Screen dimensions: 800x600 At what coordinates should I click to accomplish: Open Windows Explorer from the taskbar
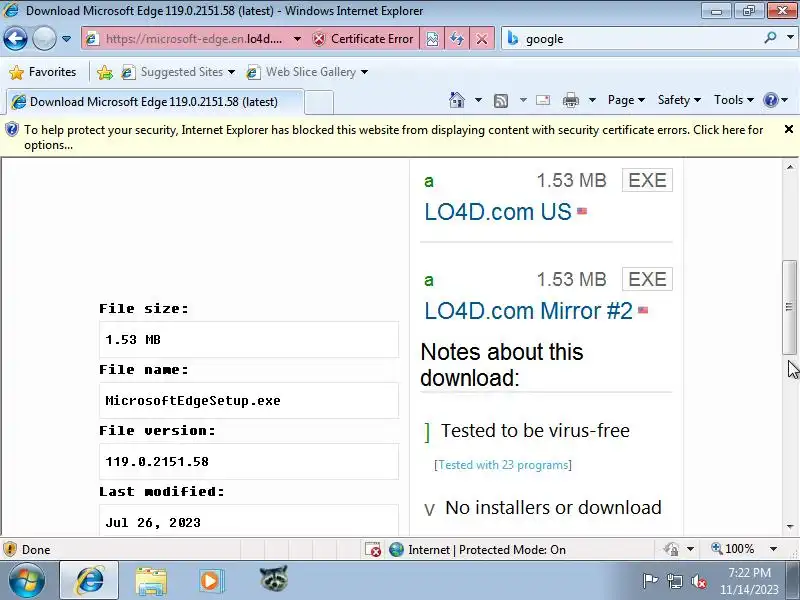pyautogui.click(x=151, y=581)
